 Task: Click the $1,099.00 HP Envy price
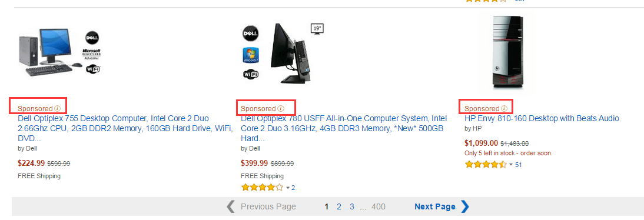pos(482,144)
